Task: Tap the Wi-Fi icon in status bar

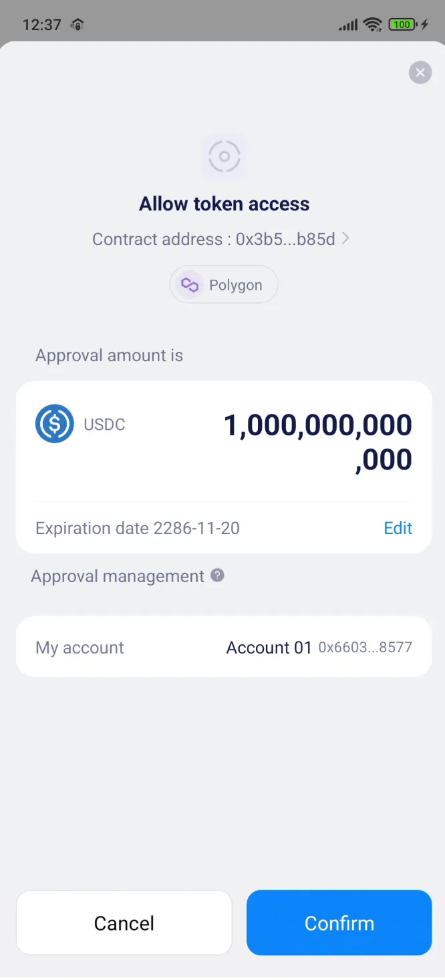Action: [x=374, y=24]
